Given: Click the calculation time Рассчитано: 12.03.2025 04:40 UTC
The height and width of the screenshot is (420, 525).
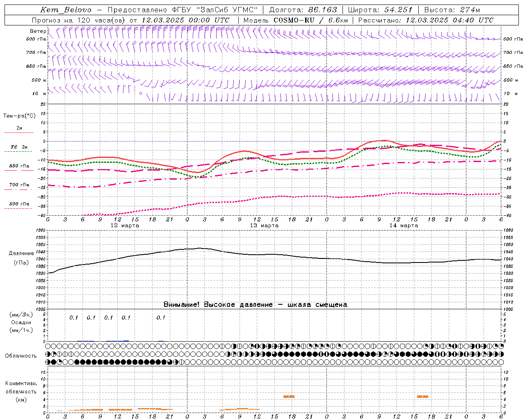Looking at the screenshot, I should tap(426, 20).
